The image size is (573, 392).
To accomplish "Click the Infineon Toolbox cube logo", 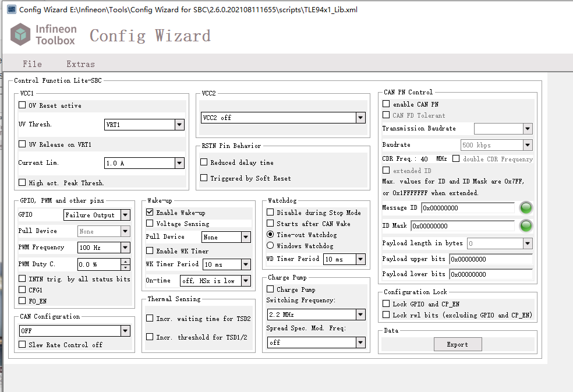I will [x=20, y=34].
